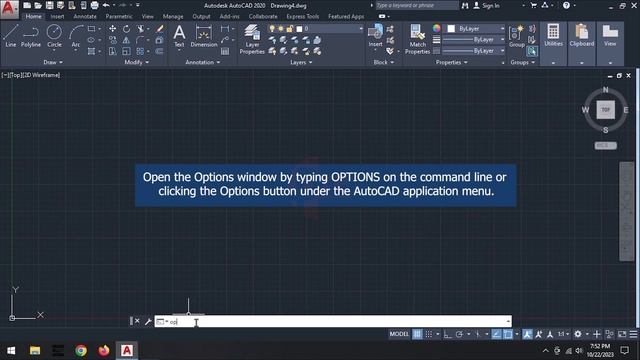Click the Open file icon
Viewport: 640px width, 360px height.
(x=38, y=5)
